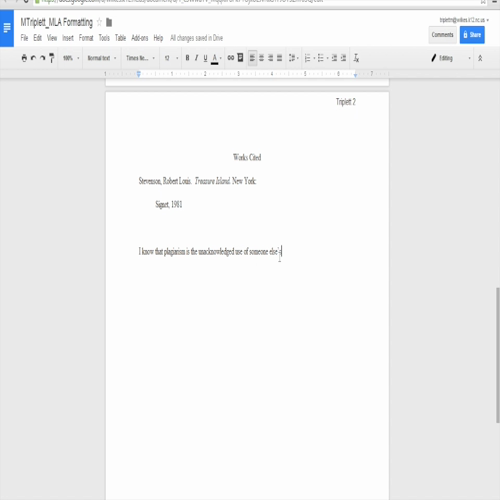Increase the paragraph indent

click(x=343, y=58)
